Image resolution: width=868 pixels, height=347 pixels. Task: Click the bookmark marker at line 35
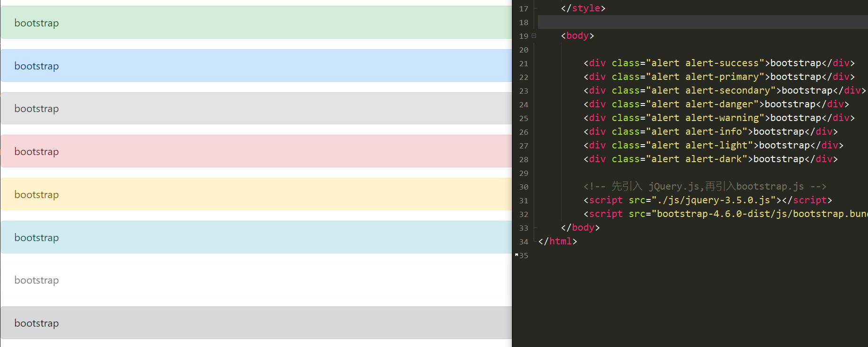pyautogui.click(x=517, y=255)
